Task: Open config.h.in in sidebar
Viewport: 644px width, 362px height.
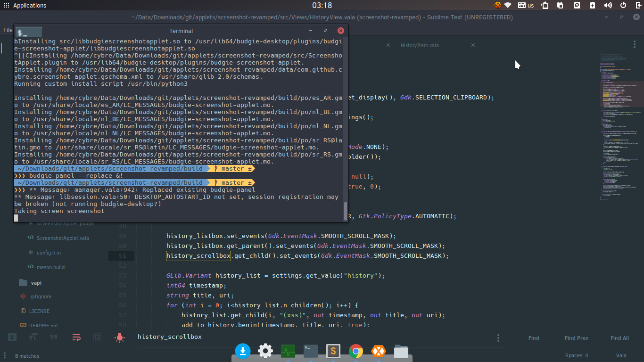Action: click(49, 253)
